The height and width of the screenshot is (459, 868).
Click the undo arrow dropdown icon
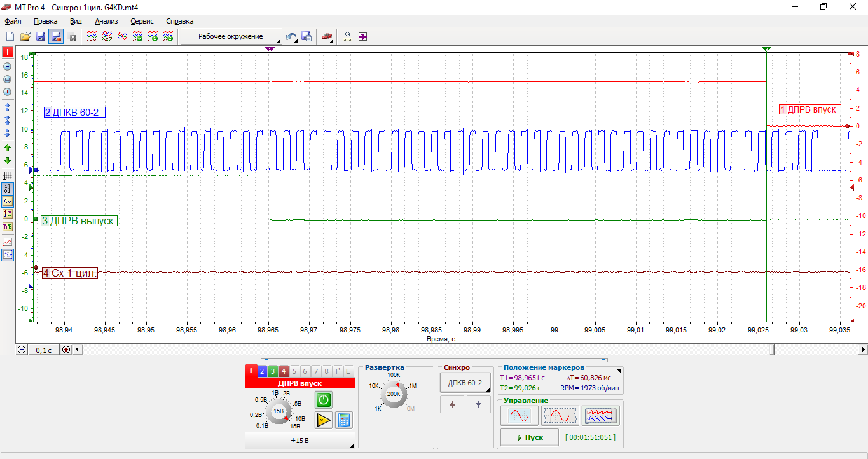pyautogui.click(x=291, y=37)
